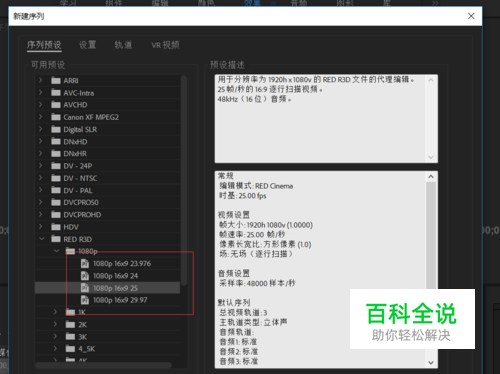The image size is (500, 374).
Task: Select the DNxHR folder label
Action: tap(75, 154)
